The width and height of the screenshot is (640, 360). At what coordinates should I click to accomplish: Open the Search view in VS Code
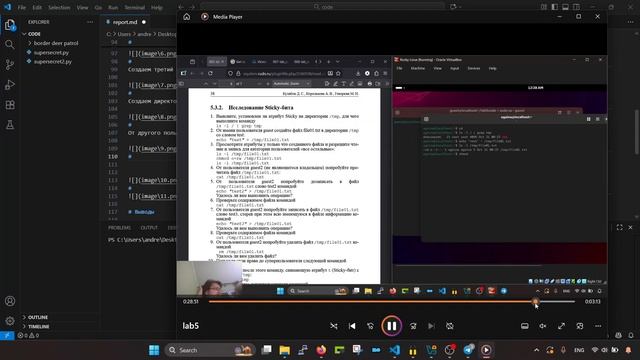10,44
